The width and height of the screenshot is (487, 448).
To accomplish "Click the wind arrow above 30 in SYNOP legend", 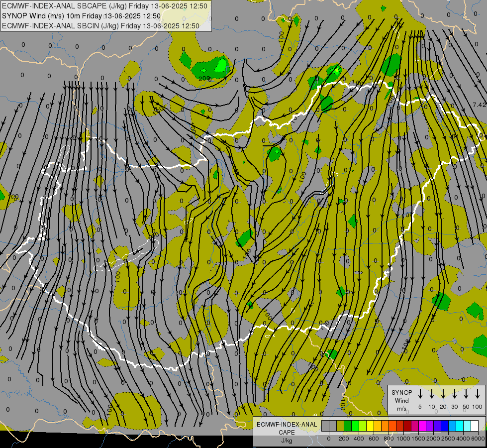I will pyautogui.click(x=454, y=393).
